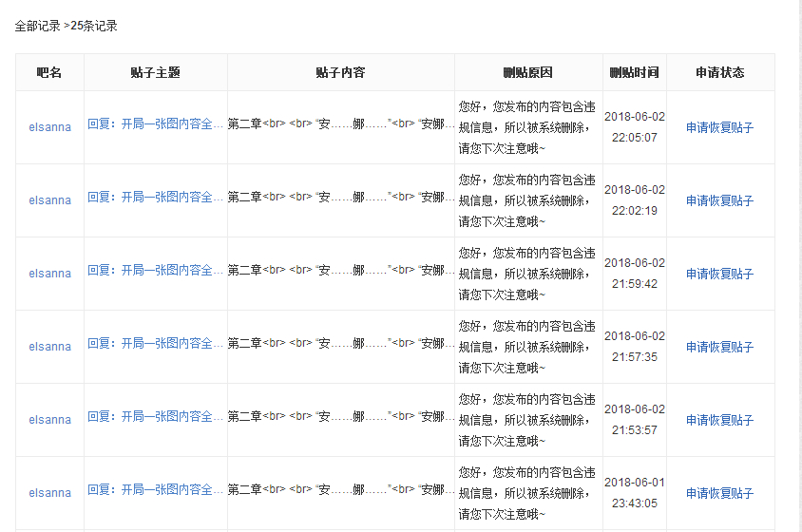
Task: Open post title link in the 21:57:35 row
Action: point(156,343)
